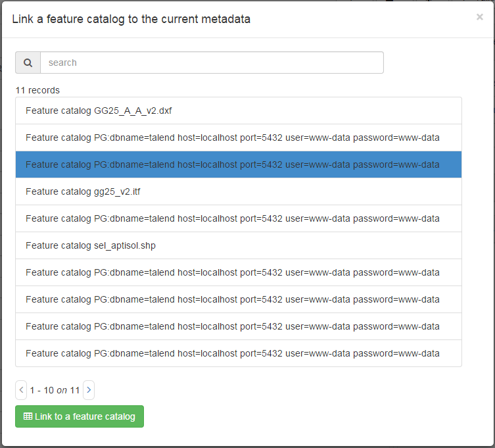Select PG:dbname entry directly below GG25_A_A_v2.dxf
Screen dimensions: 495x448
239,137
